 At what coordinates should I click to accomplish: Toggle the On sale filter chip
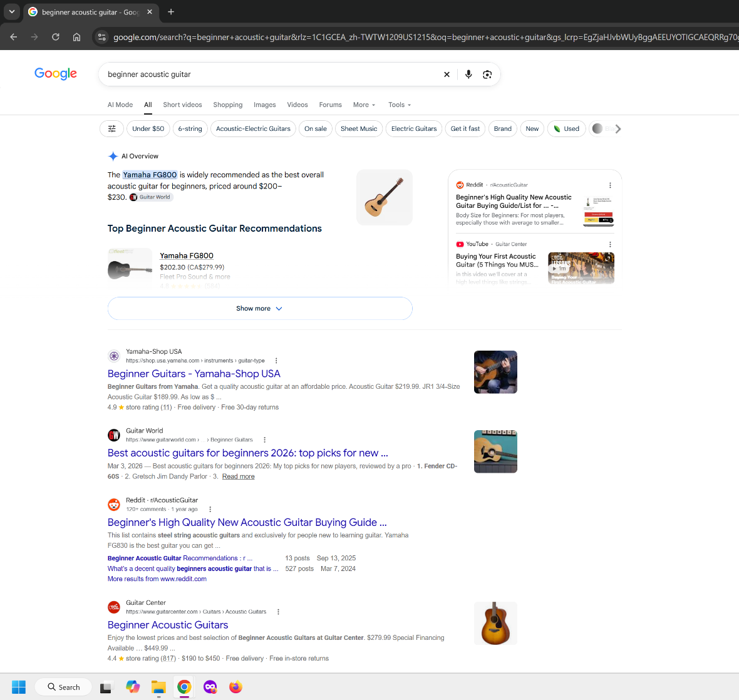[315, 128]
